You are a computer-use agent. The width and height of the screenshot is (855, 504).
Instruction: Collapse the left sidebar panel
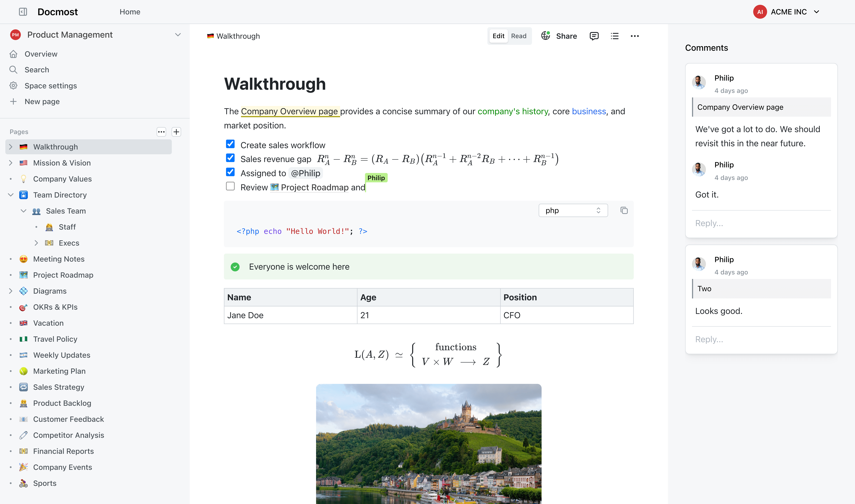pos(22,12)
